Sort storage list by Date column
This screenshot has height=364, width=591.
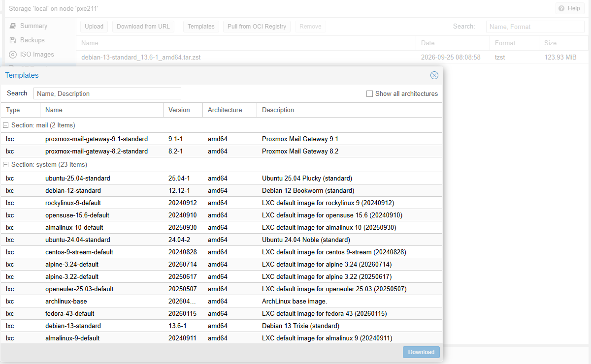(453, 43)
